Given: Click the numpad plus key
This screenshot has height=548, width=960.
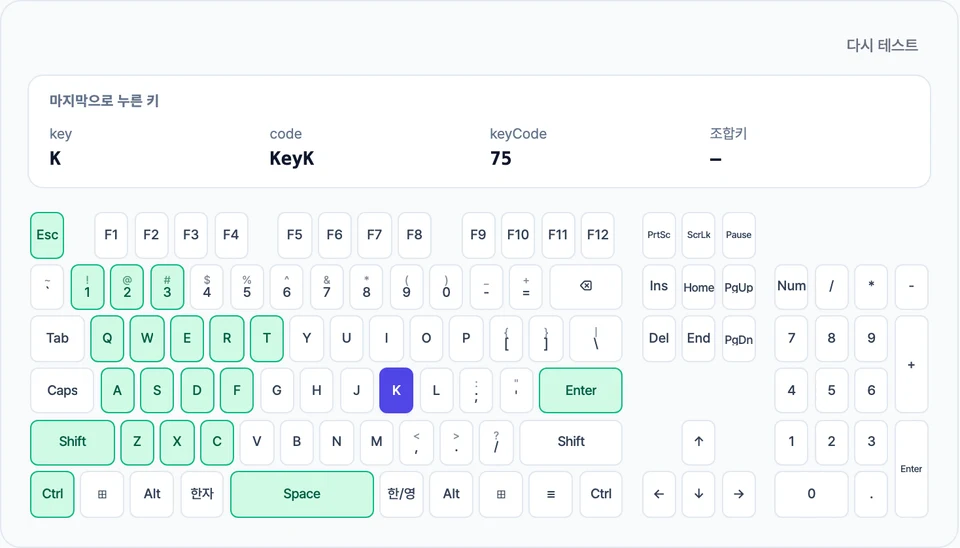Looking at the screenshot, I should tap(912, 364).
